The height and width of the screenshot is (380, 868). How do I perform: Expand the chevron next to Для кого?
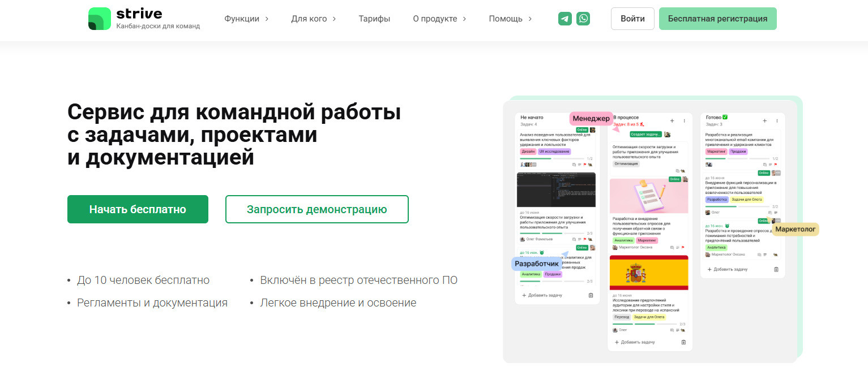click(x=334, y=19)
